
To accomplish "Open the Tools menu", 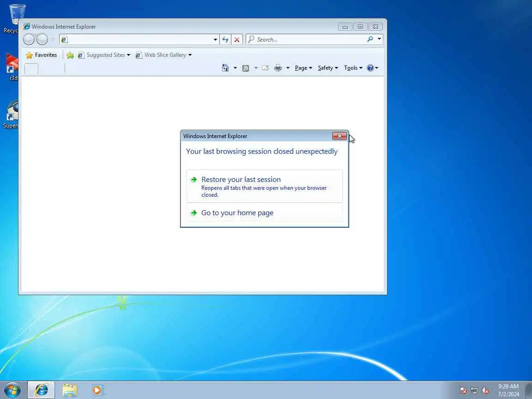I will pos(353,68).
